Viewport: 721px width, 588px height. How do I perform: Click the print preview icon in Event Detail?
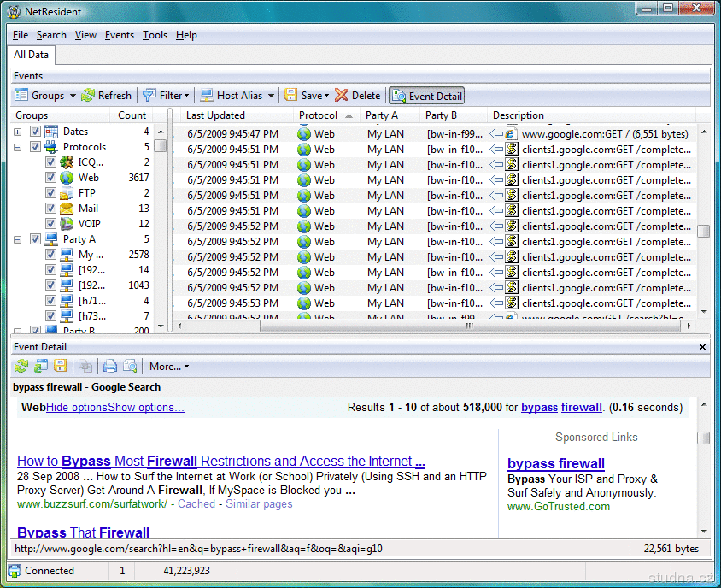[x=129, y=367]
